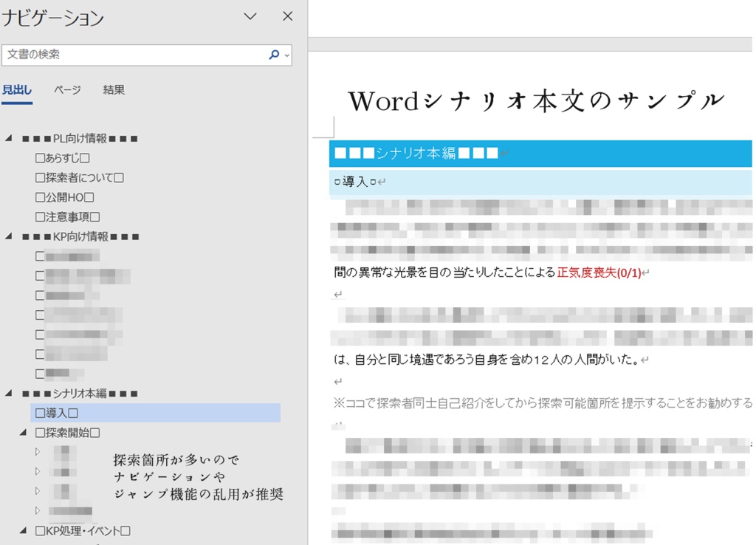Collapse the □KP処理・イベント□ heading
The height and width of the screenshot is (545, 756).
(23, 530)
